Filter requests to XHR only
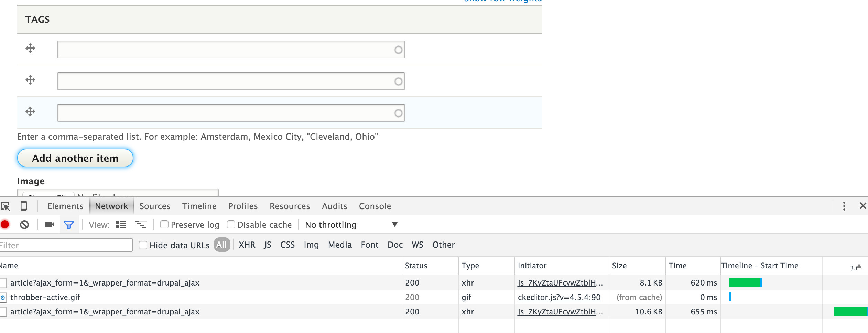 [246, 245]
